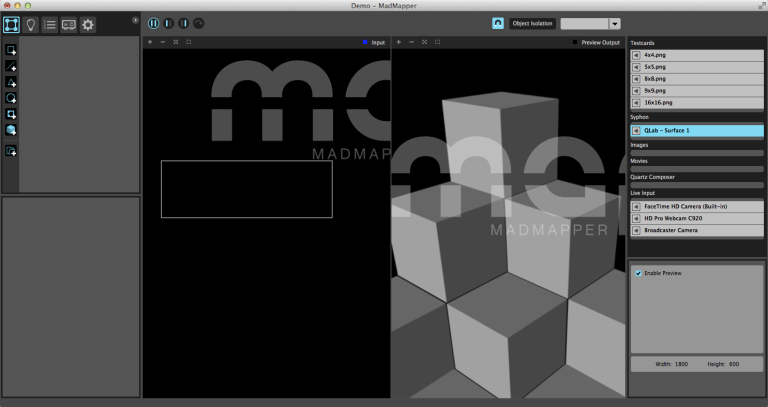Viewport: 768px width, 407px height.
Task: Collapse the left panel with round arrow
Action: pyautogui.click(x=135, y=19)
